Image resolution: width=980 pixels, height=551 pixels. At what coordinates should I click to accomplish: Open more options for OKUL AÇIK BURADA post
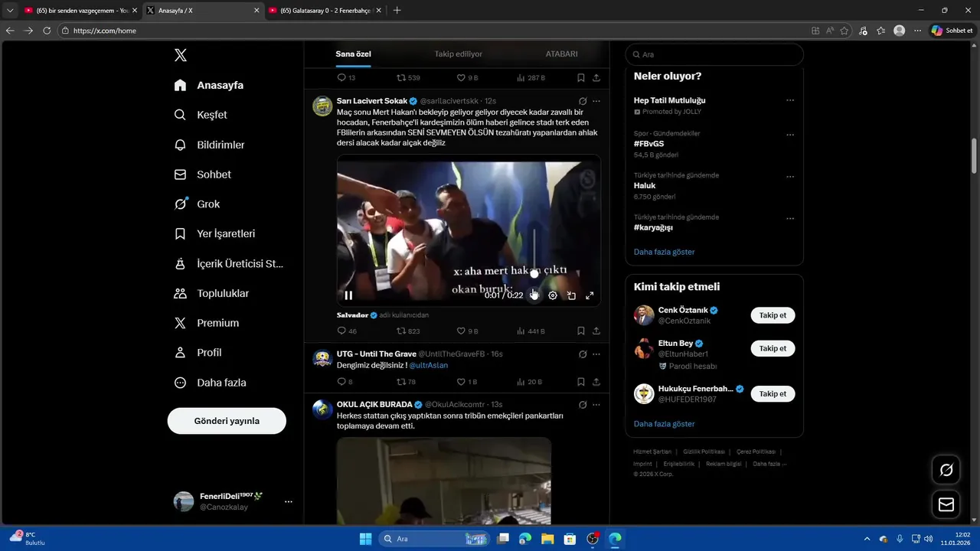point(596,405)
